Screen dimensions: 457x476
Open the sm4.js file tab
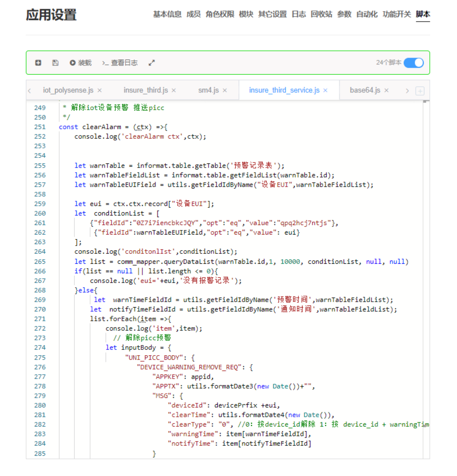[x=209, y=90]
